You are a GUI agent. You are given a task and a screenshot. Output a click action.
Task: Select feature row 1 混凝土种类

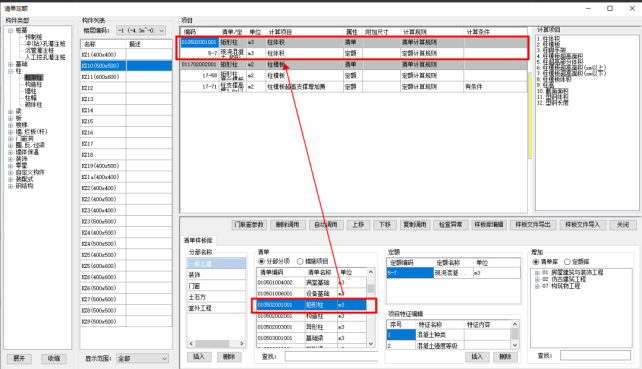tap(449, 335)
